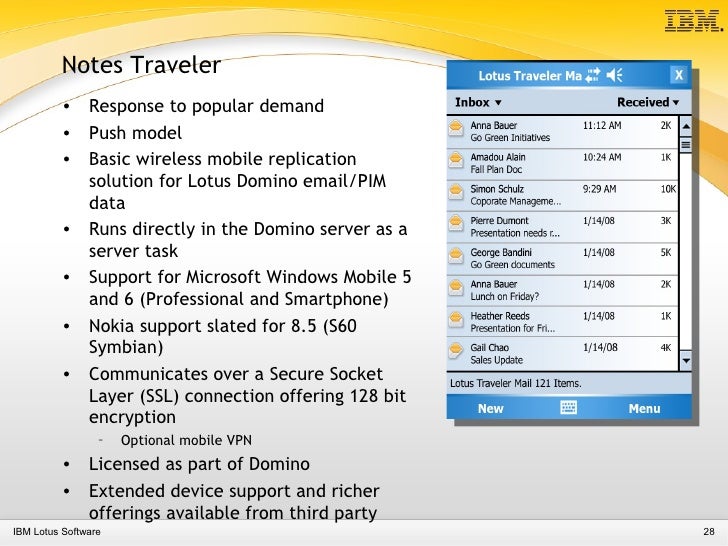Click envelope icon for Go Green Initiatives email
This screenshot has width=728, height=546.
pos(456,129)
